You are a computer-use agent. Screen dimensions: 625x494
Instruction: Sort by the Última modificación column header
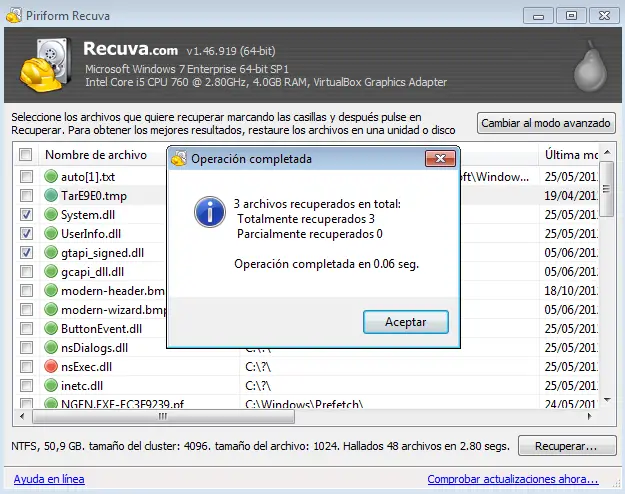pos(570,155)
